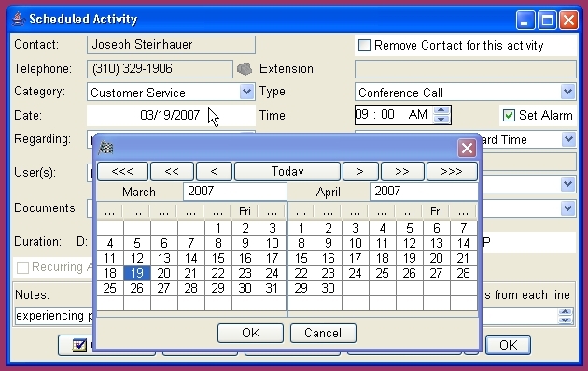Click the Fri column header under April
The height and width of the screenshot is (371, 588).
[436, 212]
